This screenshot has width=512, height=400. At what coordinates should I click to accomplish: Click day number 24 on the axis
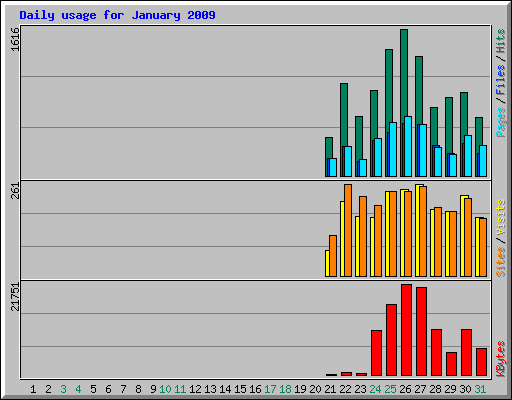[x=375, y=389]
